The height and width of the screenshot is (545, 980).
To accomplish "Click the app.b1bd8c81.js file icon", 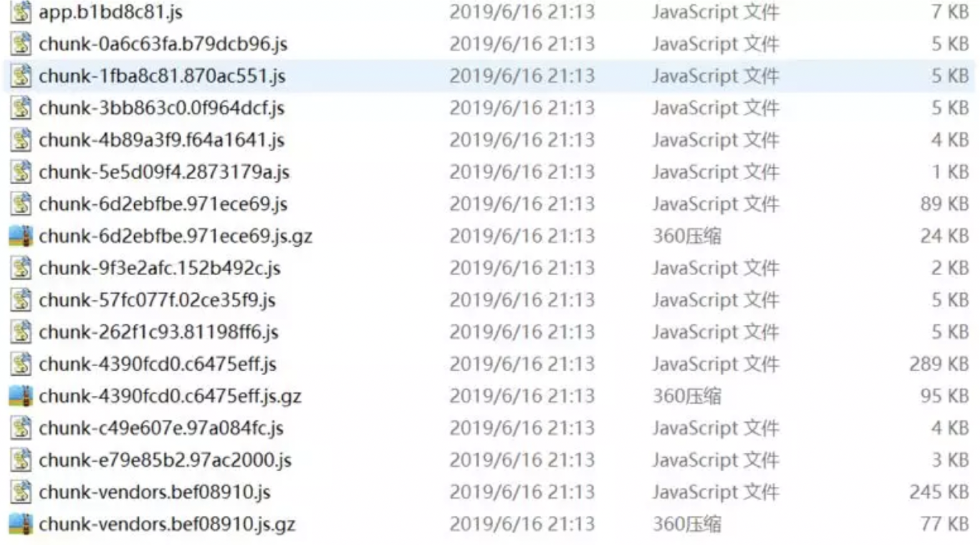I will [21, 12].
